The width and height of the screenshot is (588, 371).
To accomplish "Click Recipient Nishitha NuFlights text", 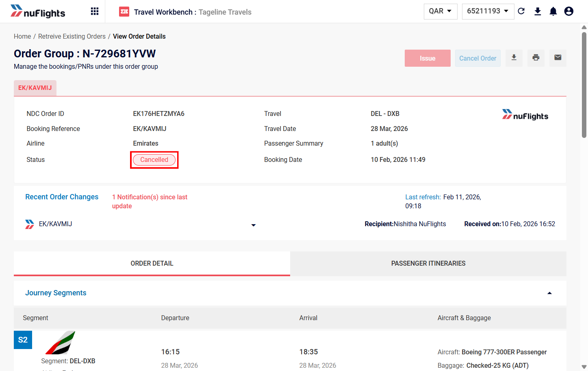I will (x=405, y=224).
